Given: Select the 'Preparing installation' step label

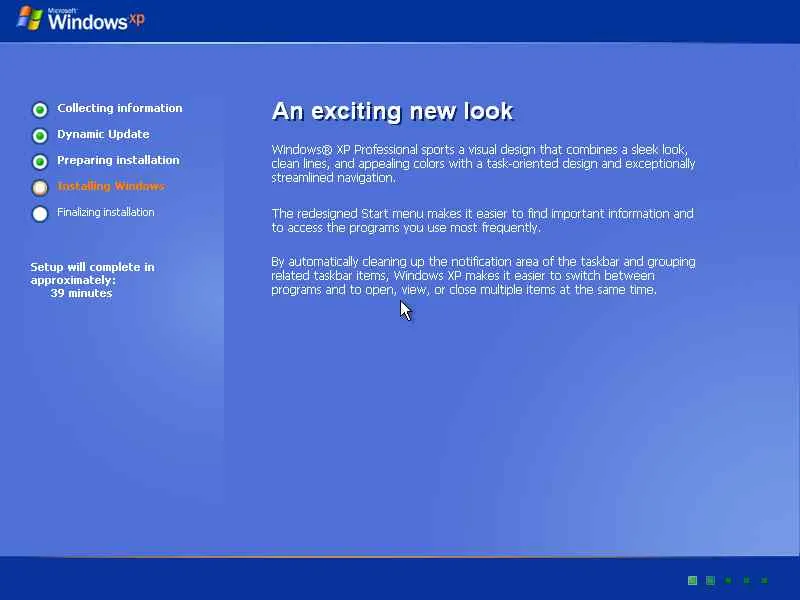Looking at the screenshot, I should 118,160.
